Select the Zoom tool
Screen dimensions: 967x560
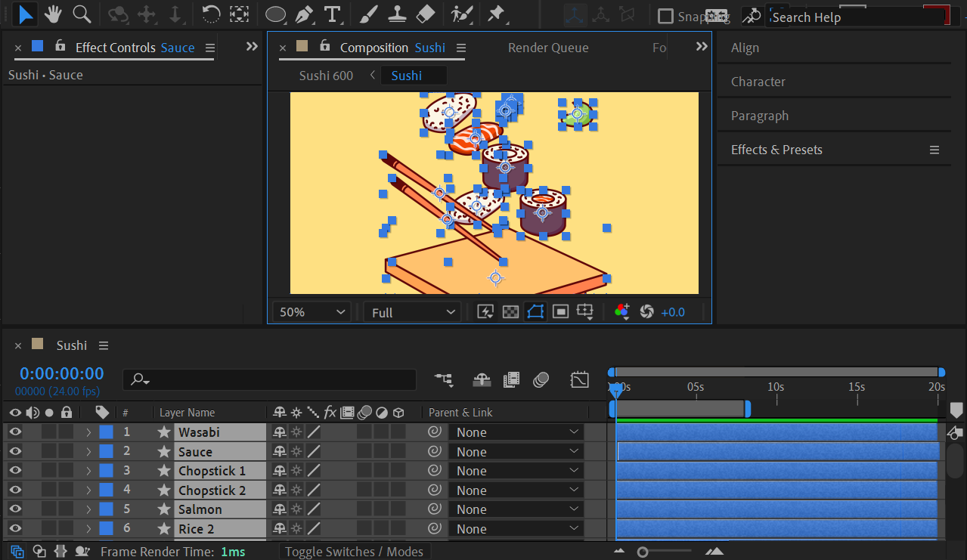[x=82, y=15]
